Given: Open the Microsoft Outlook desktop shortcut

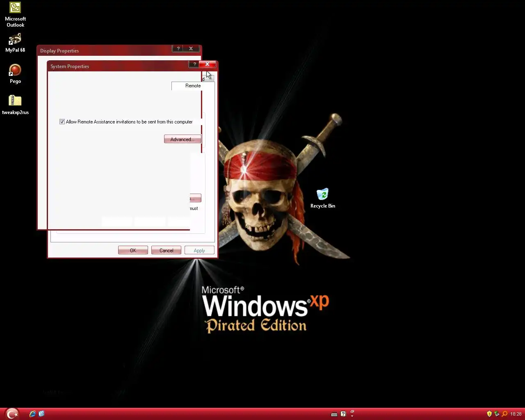Looking at the screenshot, I should point(15,15).
